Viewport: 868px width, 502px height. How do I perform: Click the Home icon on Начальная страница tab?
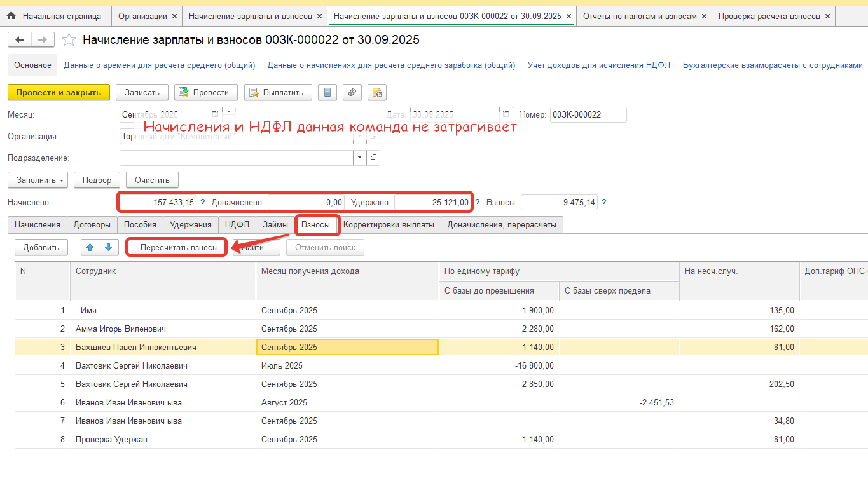tap(11, 16)
